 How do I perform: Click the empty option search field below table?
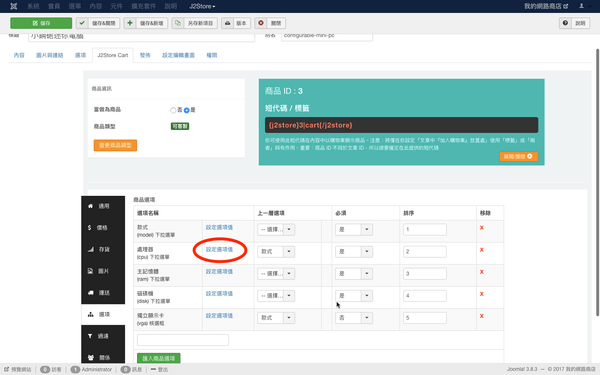[x=183, y=340]
